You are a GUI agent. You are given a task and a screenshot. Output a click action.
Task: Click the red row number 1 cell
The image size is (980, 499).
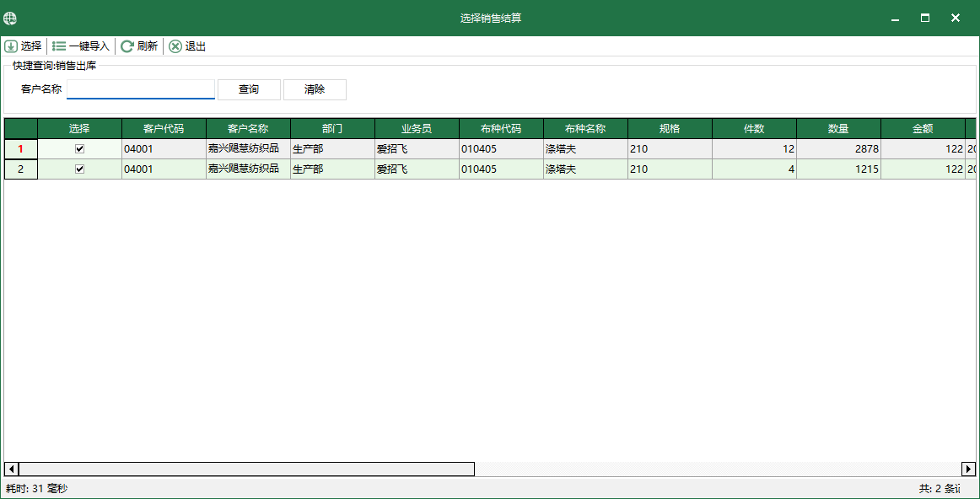20,148
